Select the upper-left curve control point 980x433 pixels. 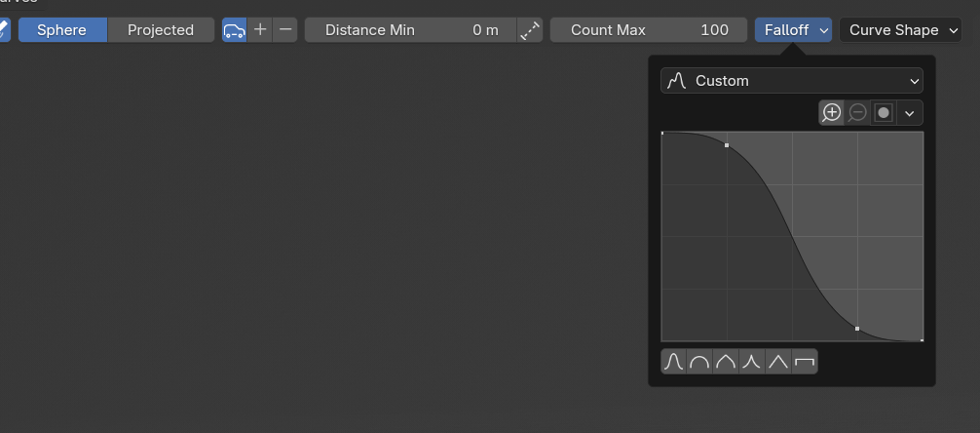[x=727, y=145]
